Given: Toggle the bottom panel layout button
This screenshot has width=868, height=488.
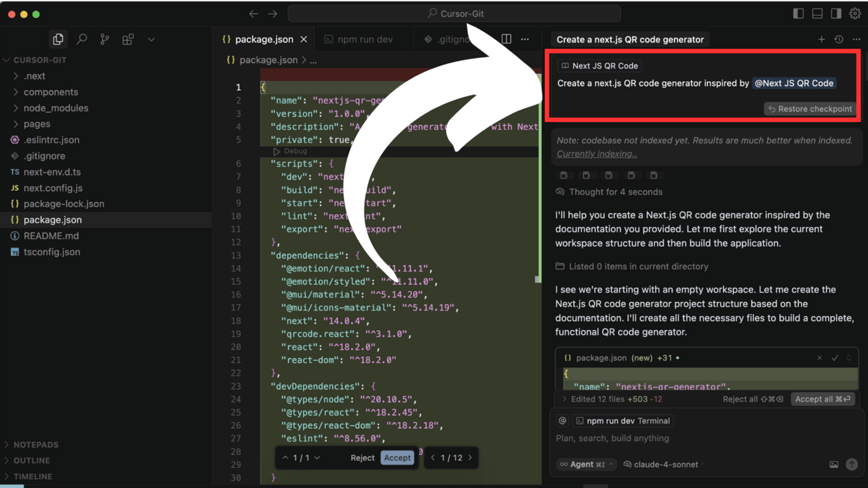Looking at the screenshot, I should [817, 13].
